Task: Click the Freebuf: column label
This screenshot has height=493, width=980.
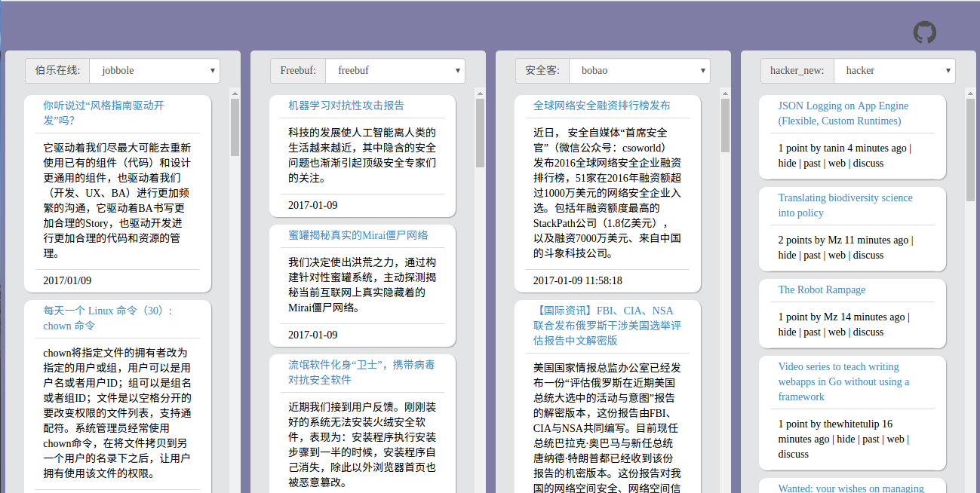Action: tap(298, 71)
